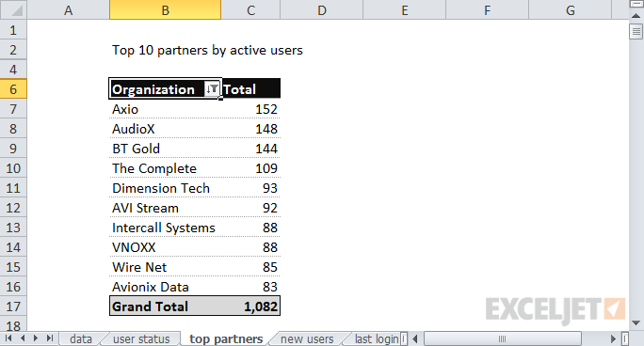The width and height of the screenshot is (644, 346).
Task: Select the top partners sheet tab
Action: pos(226,339)
